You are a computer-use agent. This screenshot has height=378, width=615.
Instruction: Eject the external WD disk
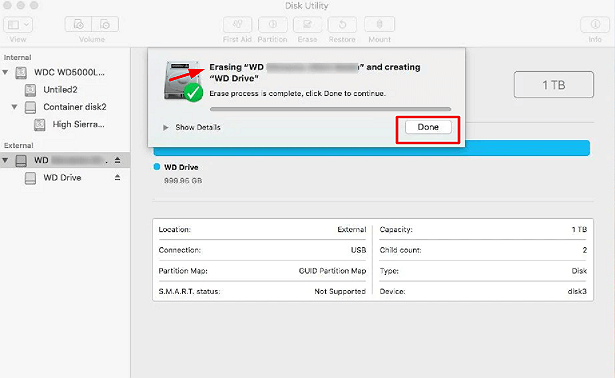pos(117,160)
